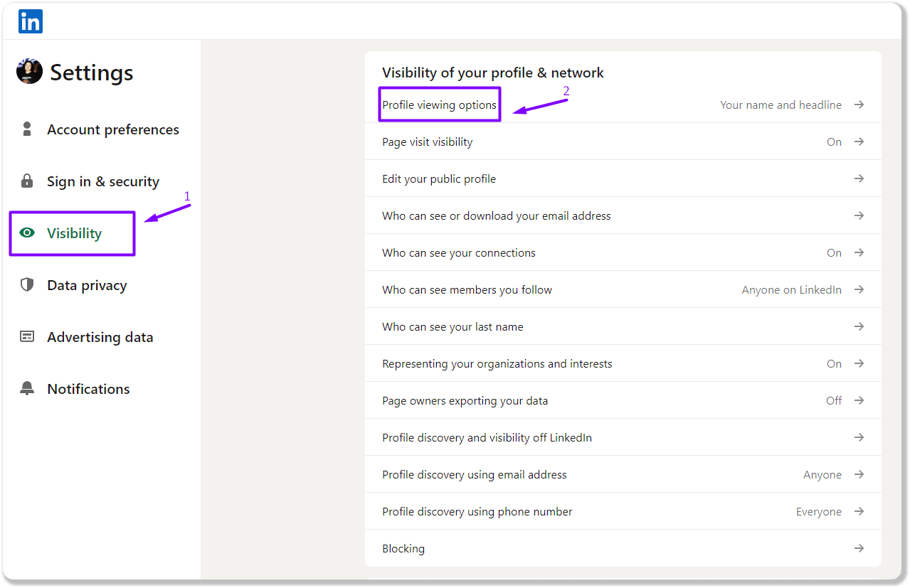Click the Sign in & security lock icon
This screenshot has width=910, height=588.
pyautogui.click(x=27, y=181)
